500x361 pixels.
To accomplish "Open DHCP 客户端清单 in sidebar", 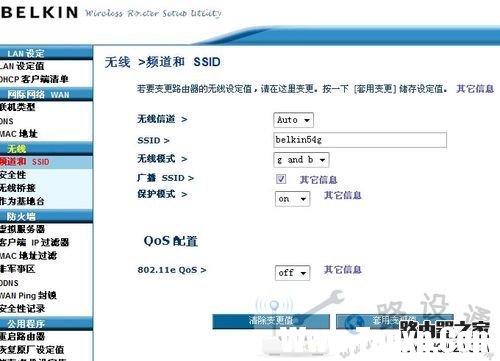I will [34, 79].
